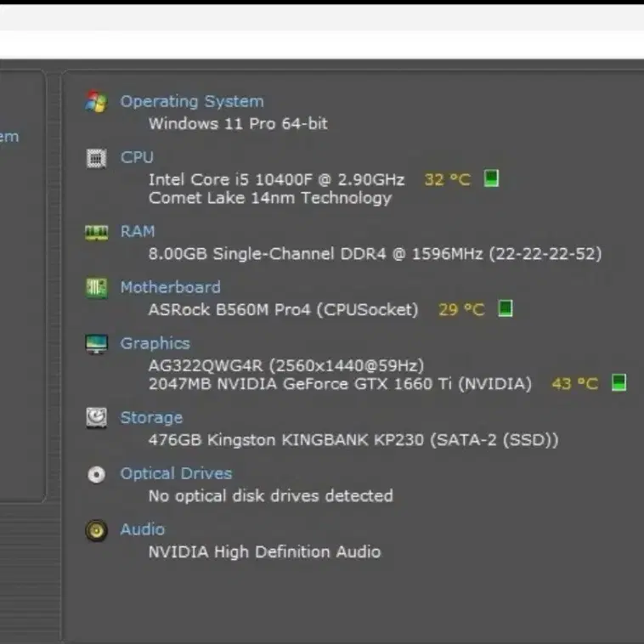Click the 43 °C GPU temperature value
Image resolution: width=644 pixels, height=644 pixels.
pyautogui.click(x=574, y=384)
